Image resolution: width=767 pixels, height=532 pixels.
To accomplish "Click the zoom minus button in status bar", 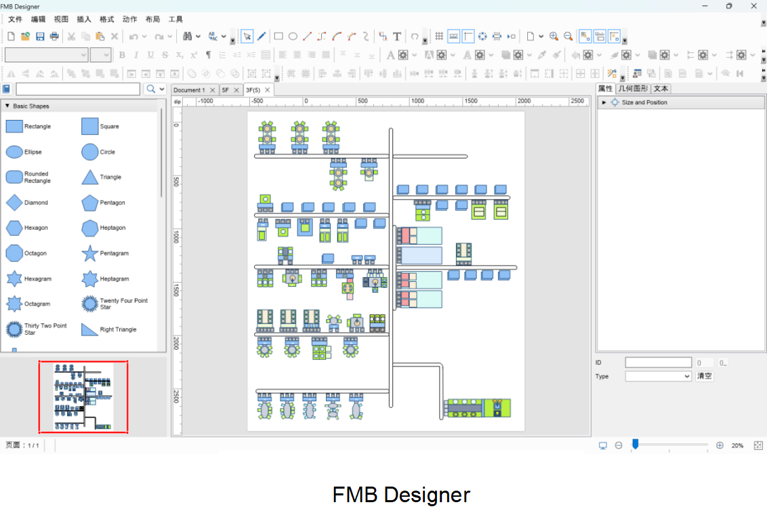I will [619, 445].
